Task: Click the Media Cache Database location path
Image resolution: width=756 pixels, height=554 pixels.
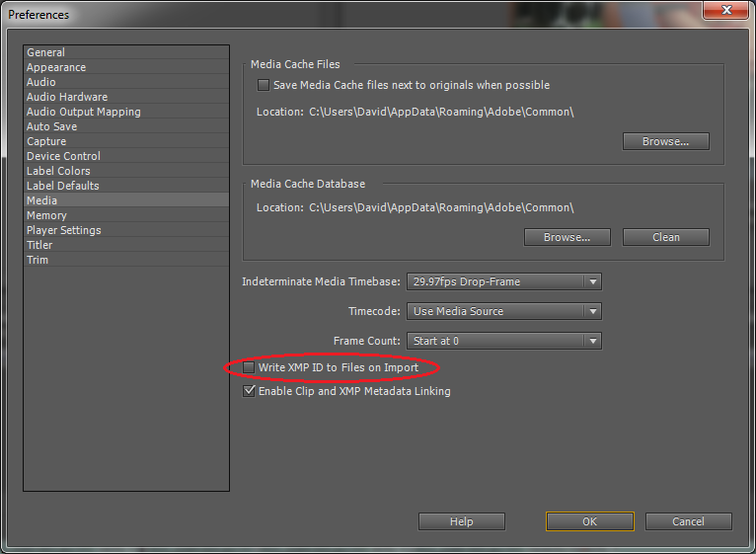Action: click(441, 207)
